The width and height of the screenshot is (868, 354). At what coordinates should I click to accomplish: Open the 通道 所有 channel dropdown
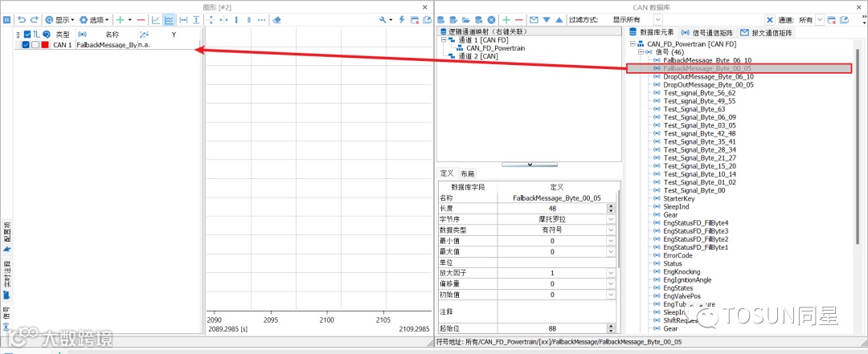819,19
